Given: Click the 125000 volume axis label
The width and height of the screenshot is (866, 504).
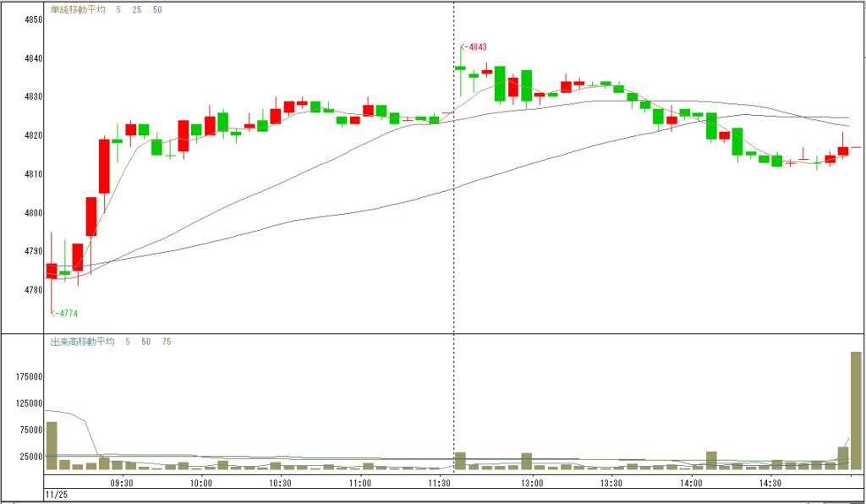Looking at the screenshot, I should click(x=30, y=403).
